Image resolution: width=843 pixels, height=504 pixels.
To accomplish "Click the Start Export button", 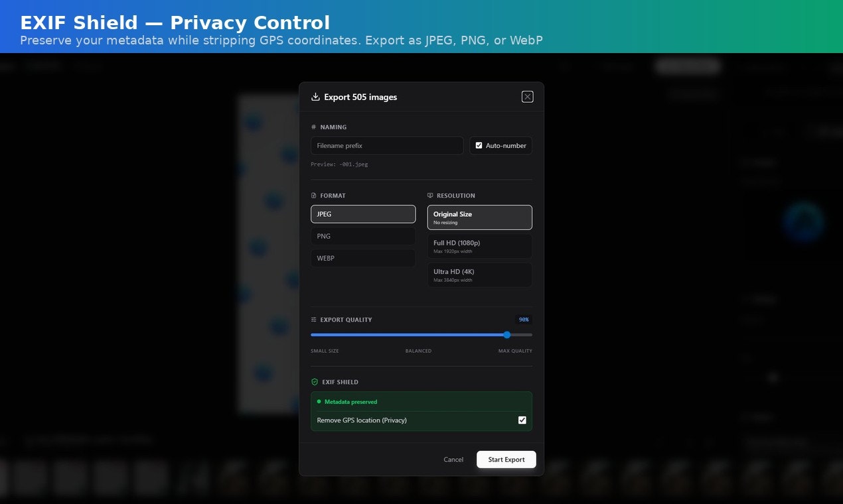I will tap(506, 460).
